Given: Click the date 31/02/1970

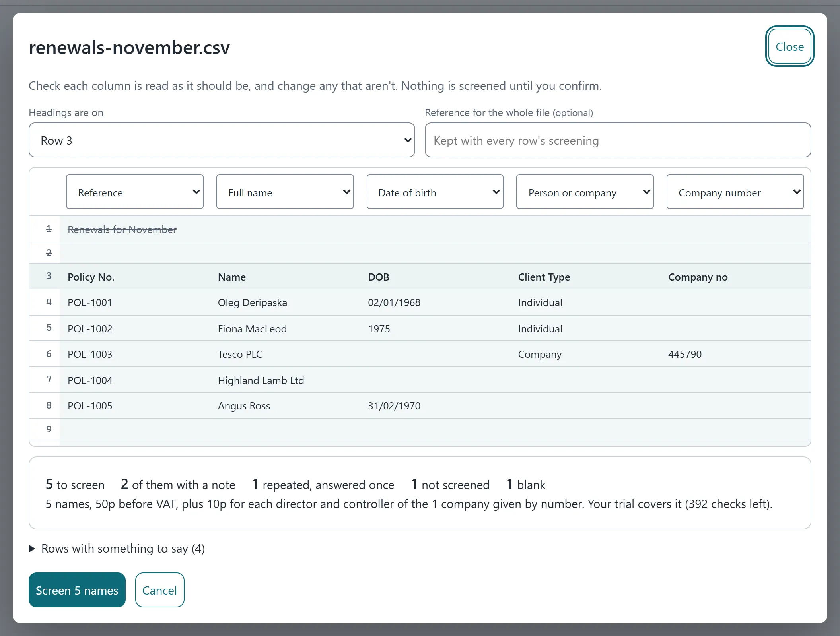Looking at the screenshot, I should coord(394,406).
